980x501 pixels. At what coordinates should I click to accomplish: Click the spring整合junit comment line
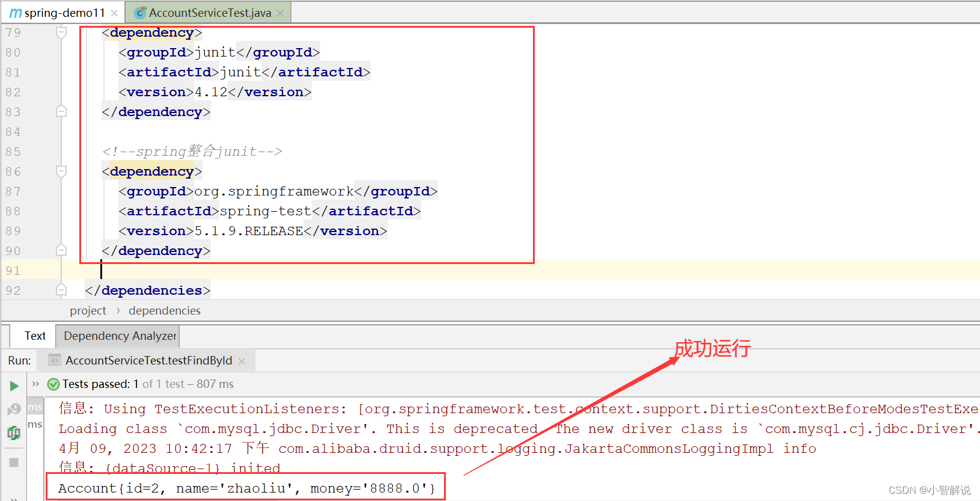coord(192,152)
